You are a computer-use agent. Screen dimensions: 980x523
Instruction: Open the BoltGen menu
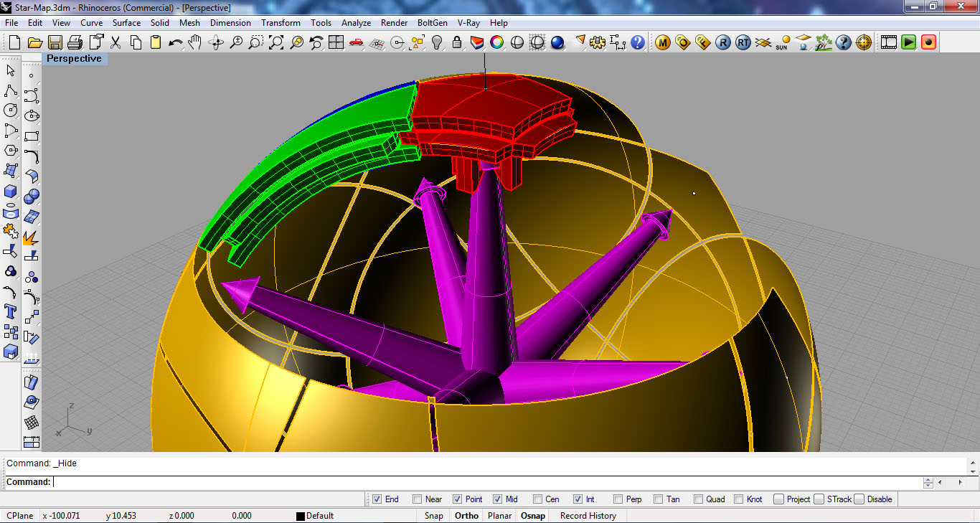433,23
